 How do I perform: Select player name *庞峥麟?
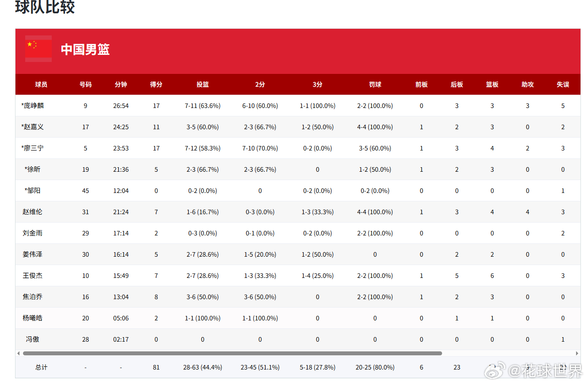pyautogui.click(x=33, y=106)
